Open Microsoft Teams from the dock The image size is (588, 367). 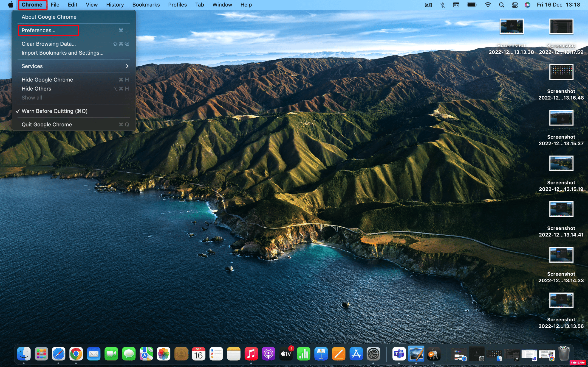[399, 354]
